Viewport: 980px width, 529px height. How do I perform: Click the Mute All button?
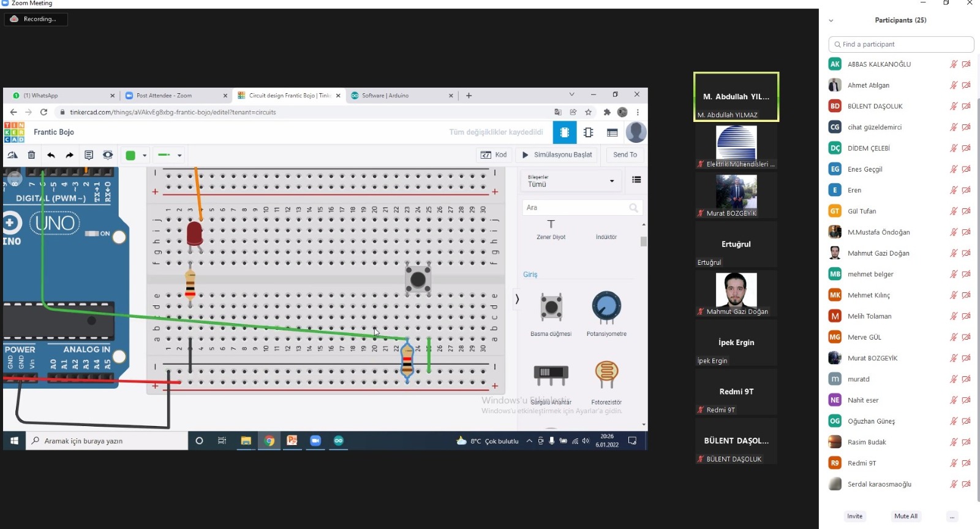click(906, 516)
